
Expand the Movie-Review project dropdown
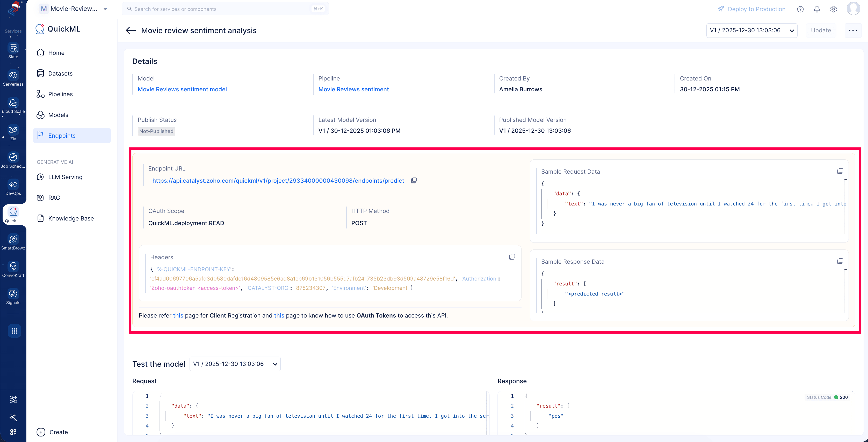tap(105, 9)
